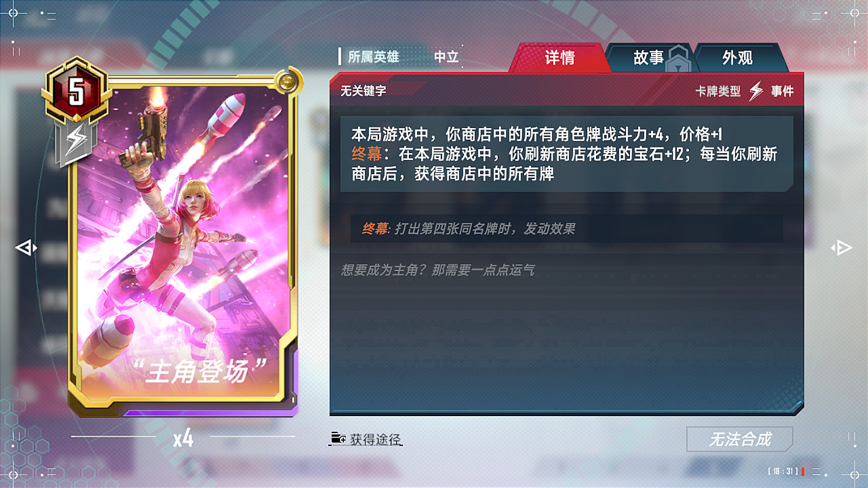Click the gold gem on card corner
Screen dimensions: 868x488
tap(287, 82)
